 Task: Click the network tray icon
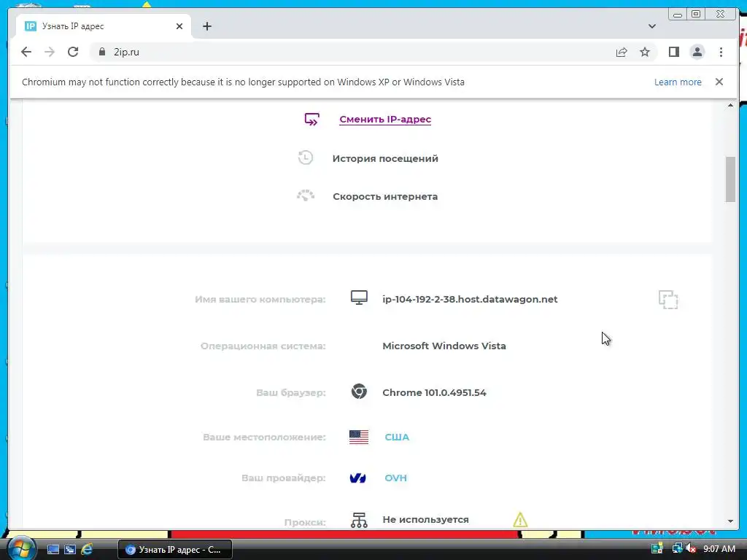(676, 549)
